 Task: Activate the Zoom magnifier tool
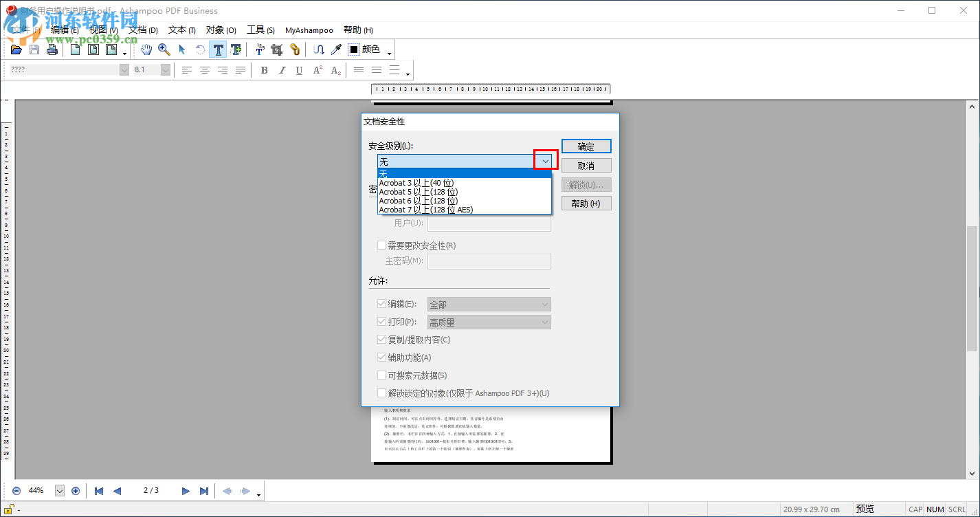coord(164,49)
